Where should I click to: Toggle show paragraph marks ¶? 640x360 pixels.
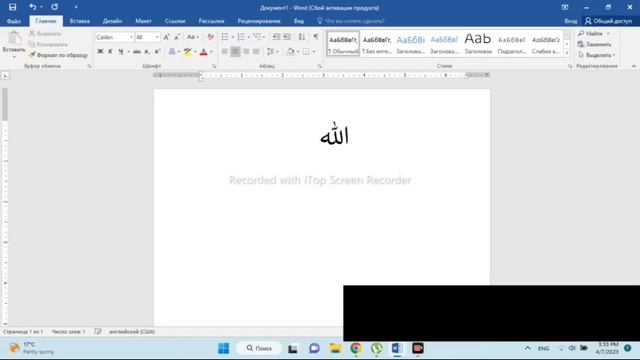(316, 37)
